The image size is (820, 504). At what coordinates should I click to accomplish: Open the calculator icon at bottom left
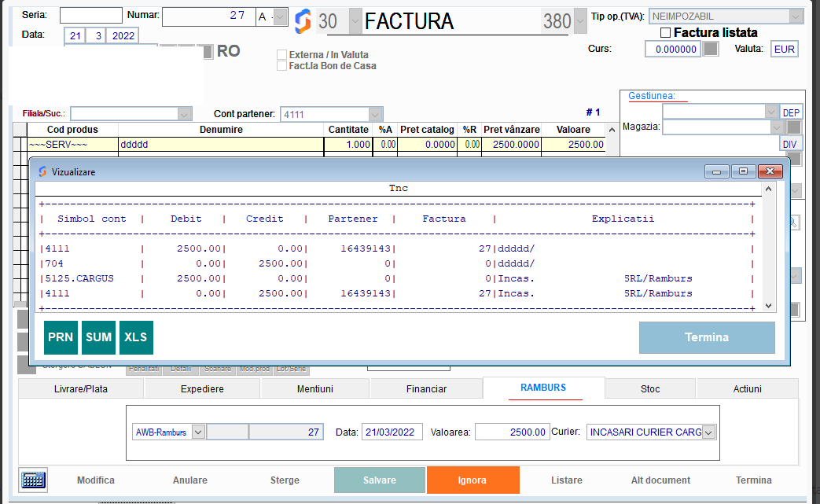[31, 480]
